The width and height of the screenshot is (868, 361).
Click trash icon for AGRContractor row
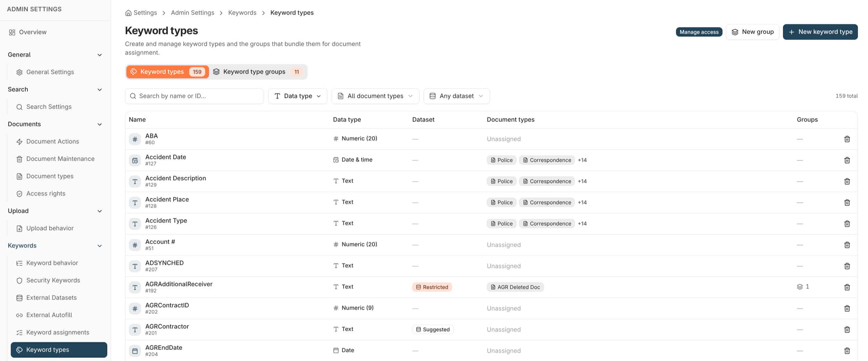847,329
